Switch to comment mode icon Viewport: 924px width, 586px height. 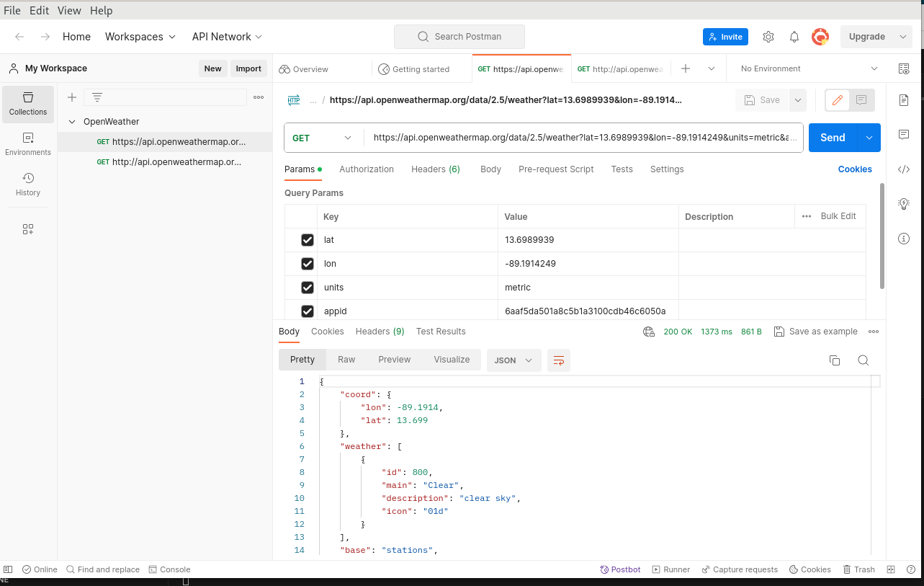[x=861, y=100]
